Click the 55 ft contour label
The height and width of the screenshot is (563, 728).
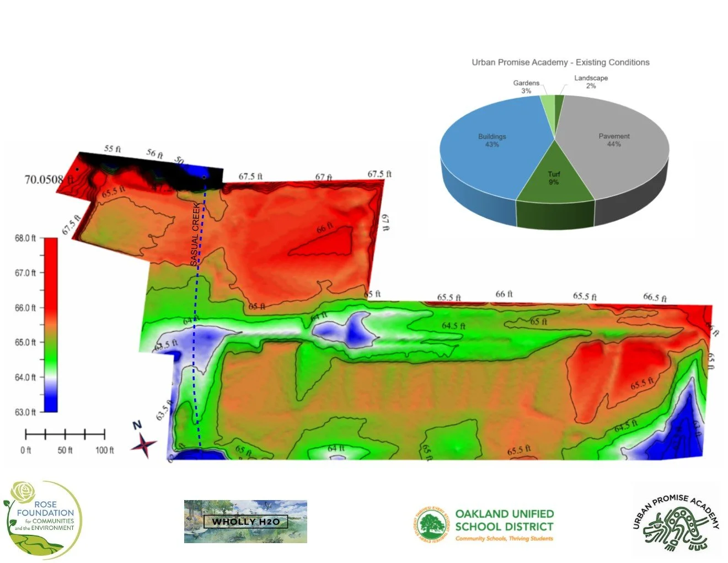[113, 149]
